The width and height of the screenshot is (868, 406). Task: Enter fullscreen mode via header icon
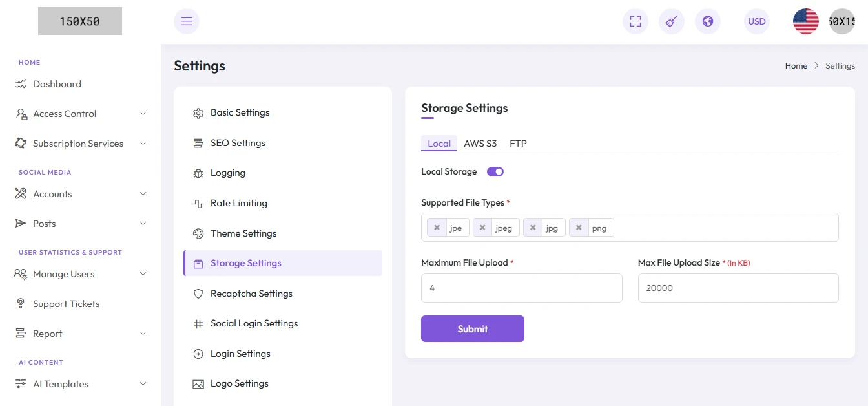[x=635, y=21]
